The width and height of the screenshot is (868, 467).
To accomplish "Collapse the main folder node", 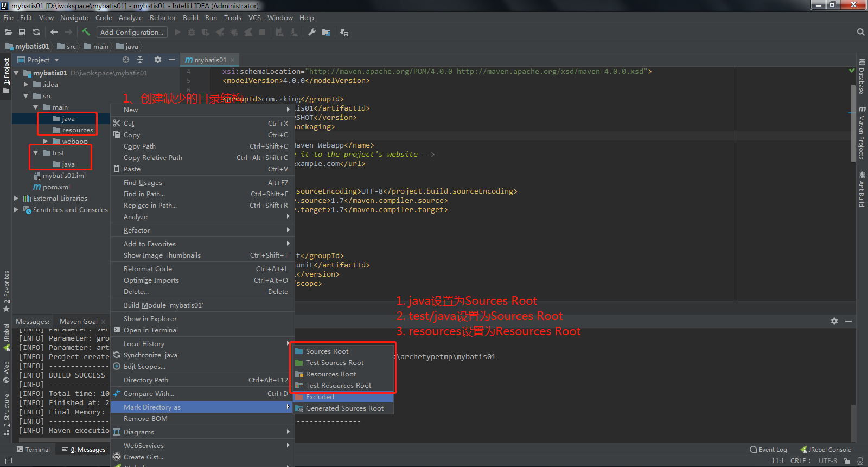I will coord(36,107).
